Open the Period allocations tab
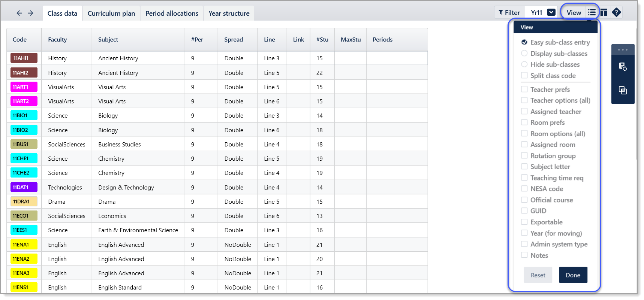This screenshot has width=644, height=300. tap(172, 13)
